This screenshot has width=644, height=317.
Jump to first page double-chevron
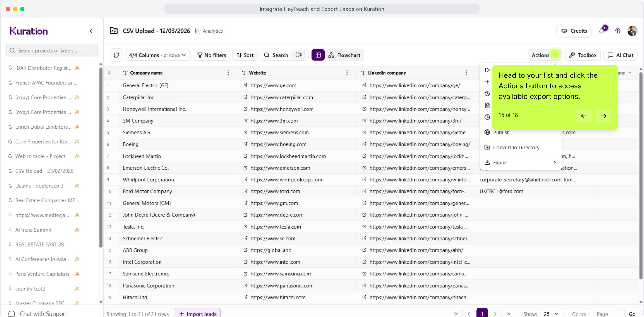click(456, 314)
